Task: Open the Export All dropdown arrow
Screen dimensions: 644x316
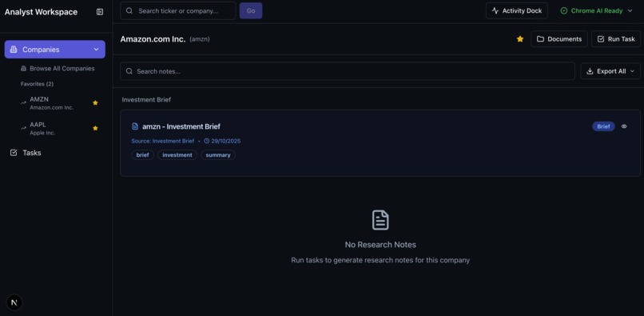Action: coord(633,71)
